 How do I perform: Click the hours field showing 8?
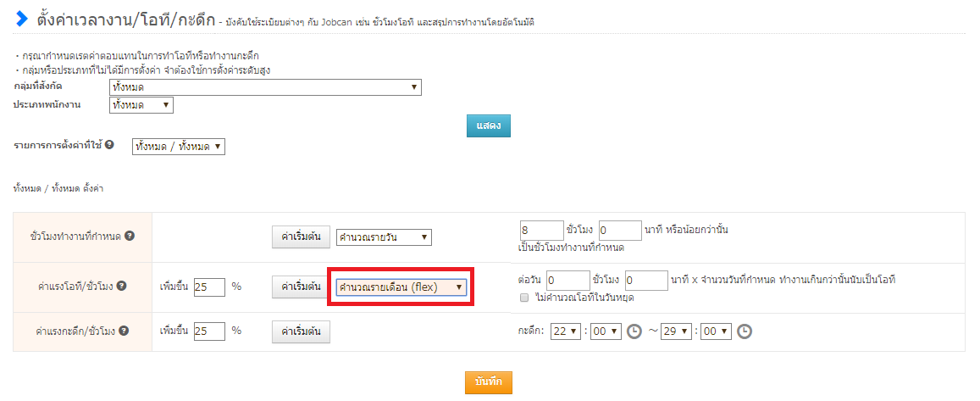pyautogui.click(x=540, y=231)
